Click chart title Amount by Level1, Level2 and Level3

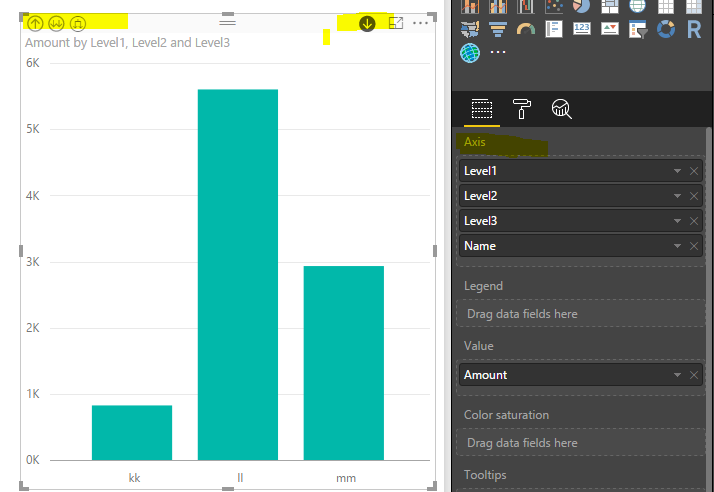(128, 42)
